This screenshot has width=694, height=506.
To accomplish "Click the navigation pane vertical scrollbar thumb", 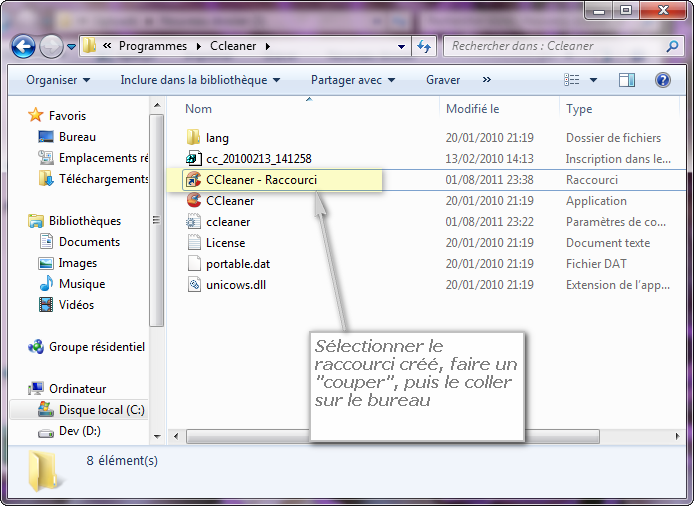I will 157,220.
